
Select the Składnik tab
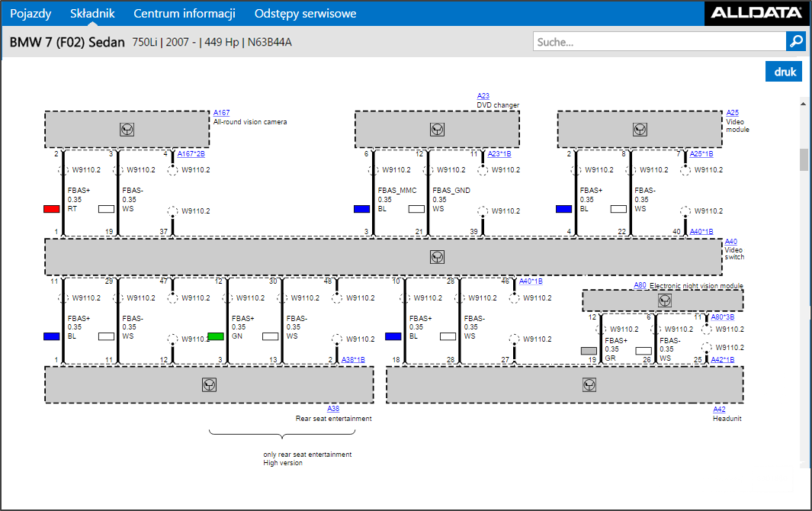[92, 14]
